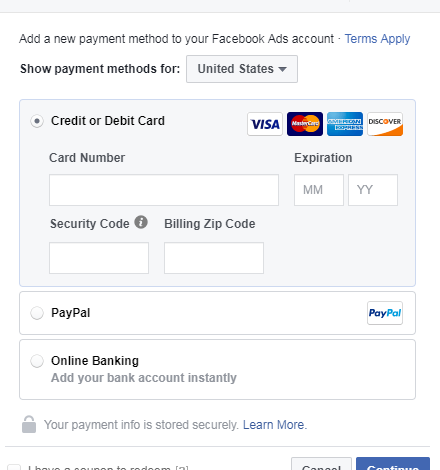Choose the PayPal radio option
This screenshot has height=470, width=440.
pyautogui.click(x=37, y=313)
